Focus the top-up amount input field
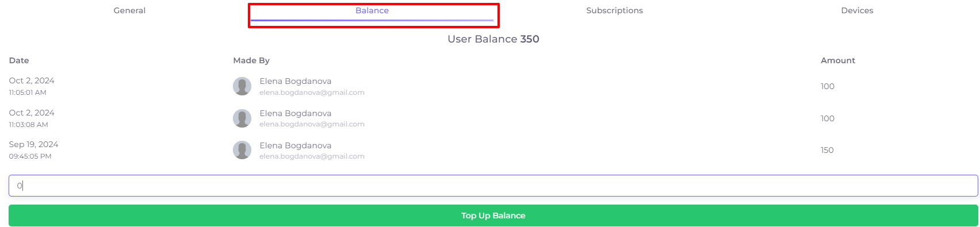This screenshot has width=980, height=227. coord(493,186)
